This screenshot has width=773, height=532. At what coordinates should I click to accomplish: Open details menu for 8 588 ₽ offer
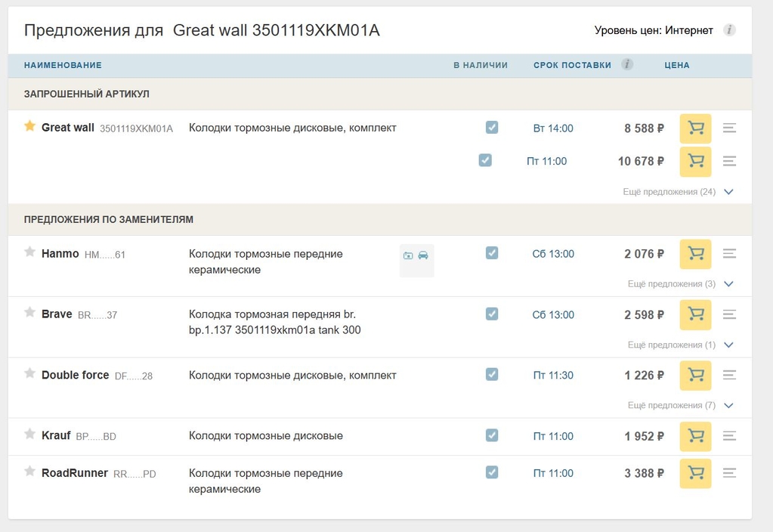(x=730, y=128)
